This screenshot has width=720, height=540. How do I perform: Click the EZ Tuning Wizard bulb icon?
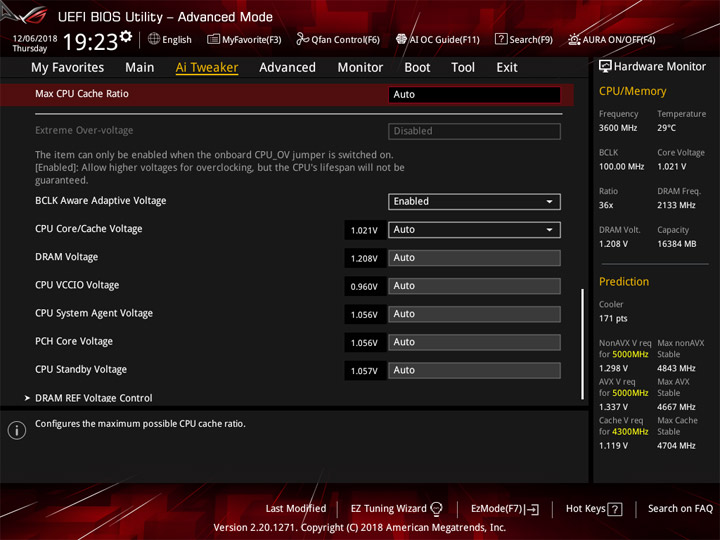[436, 509]
